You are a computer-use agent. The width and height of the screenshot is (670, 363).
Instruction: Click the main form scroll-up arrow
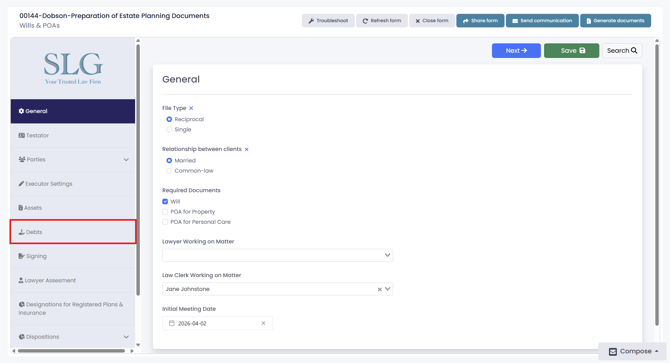[657, 41]
